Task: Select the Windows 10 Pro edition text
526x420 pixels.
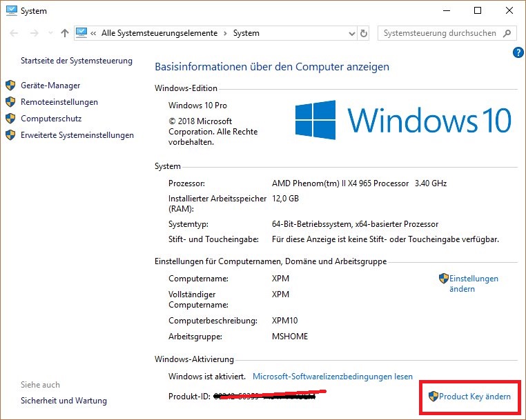Action: pyautogui.click(x=197, y=106)
